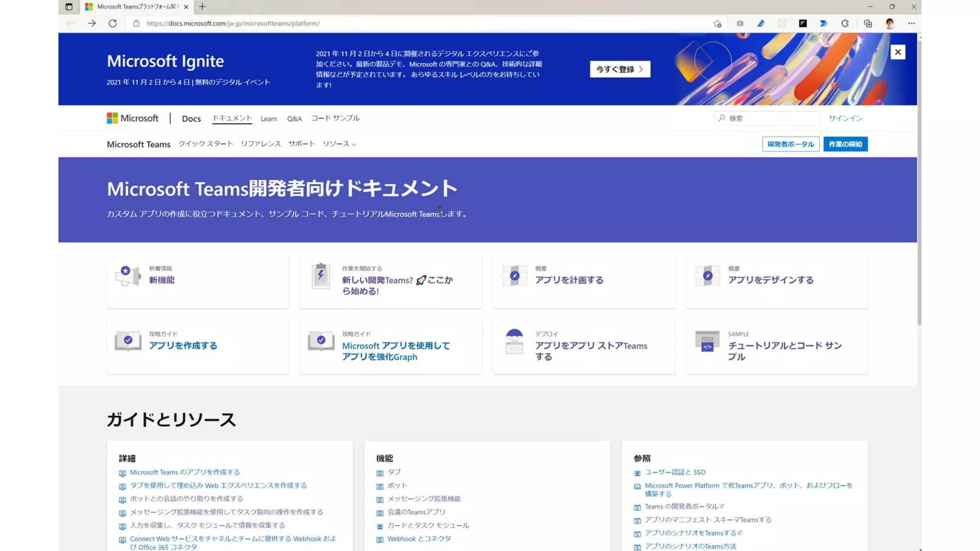Close the Microsoft Ignite banner
Viewport: 980px width, 551px height.
pyautogui.click(x=898, y=52)
